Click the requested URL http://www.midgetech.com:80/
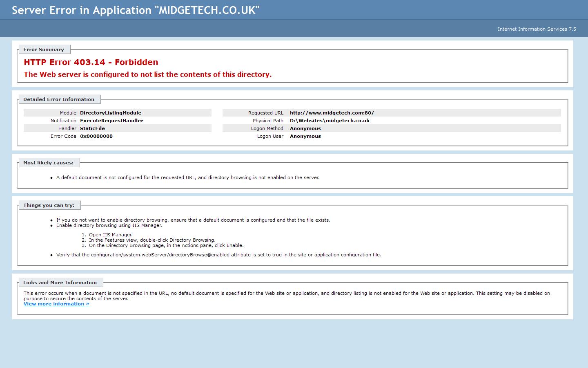This screenshot has height=368, width=588. click(332, 113)
